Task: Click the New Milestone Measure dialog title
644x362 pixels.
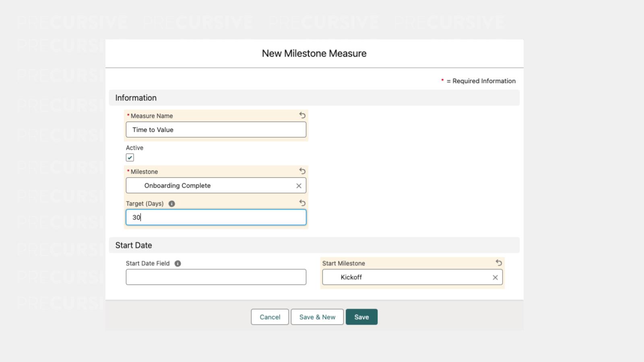Action: [x=314, y=53]
